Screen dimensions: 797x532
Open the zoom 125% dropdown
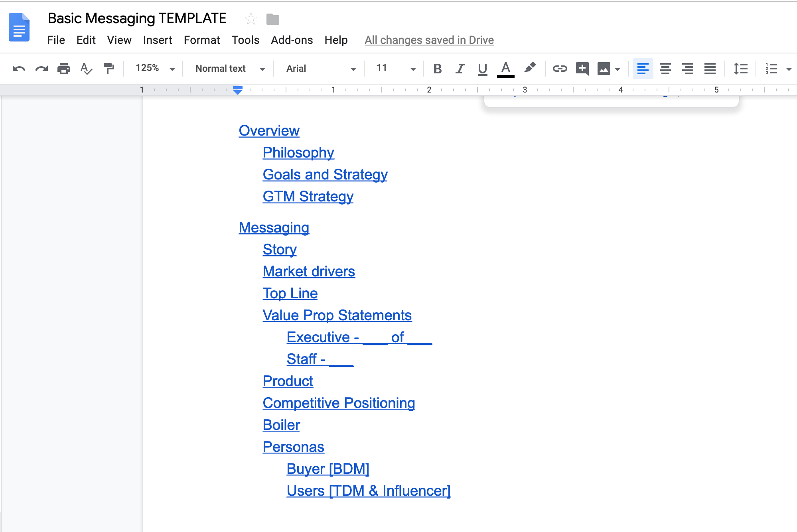click(x=155, y=69)
